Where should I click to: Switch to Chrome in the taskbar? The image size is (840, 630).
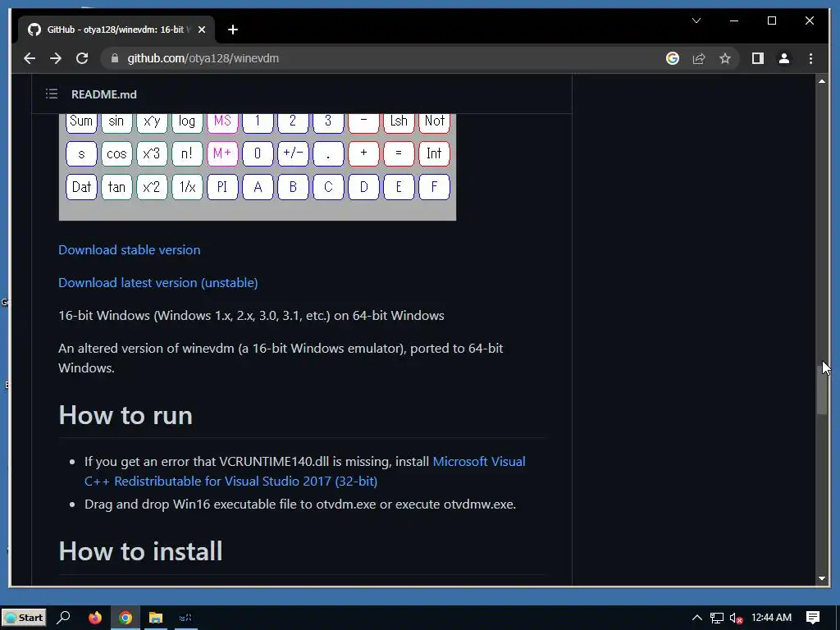coord(126,618)
